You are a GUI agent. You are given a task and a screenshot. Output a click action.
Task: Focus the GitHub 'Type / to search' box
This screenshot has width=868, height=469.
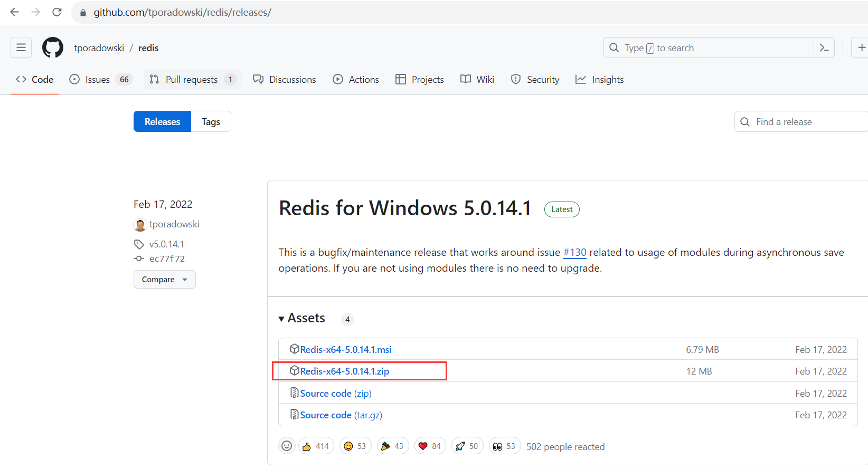[719, 47]
